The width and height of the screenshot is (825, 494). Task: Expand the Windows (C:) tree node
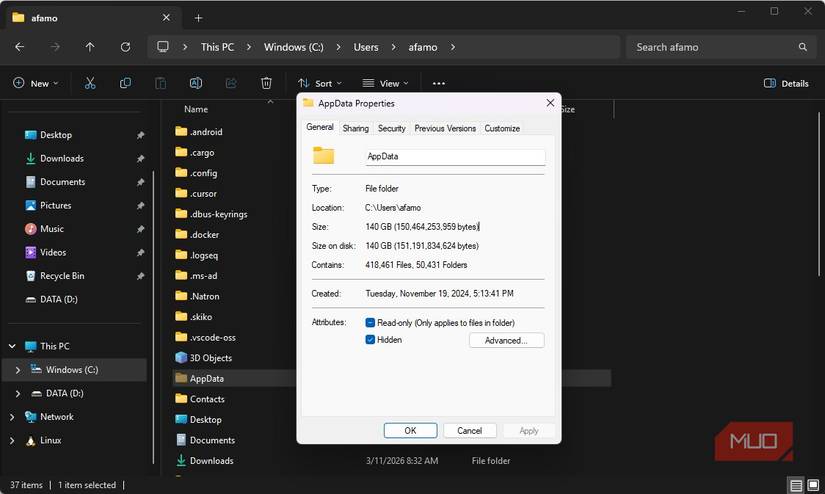18,370
